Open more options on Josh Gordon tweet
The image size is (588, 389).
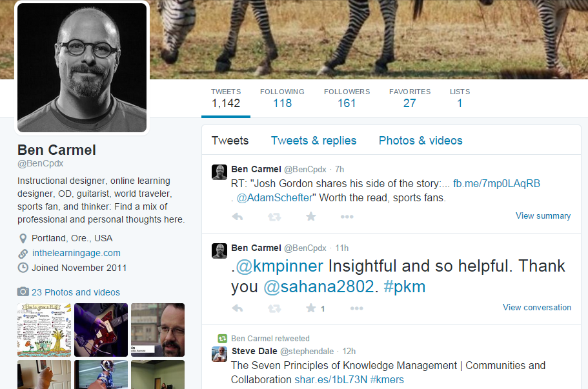(x=347, y=217)
